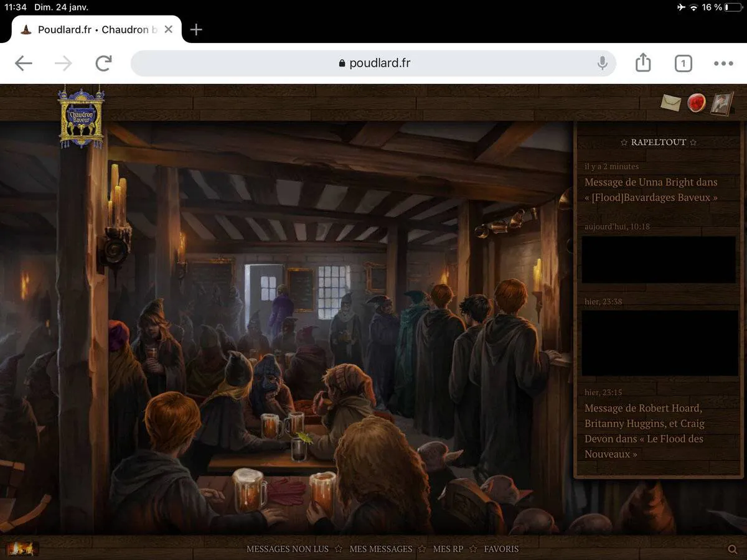Screen dimensions: 747x560
Task: Tap the Wi-Fi status icon
Action: coord(693,7)
